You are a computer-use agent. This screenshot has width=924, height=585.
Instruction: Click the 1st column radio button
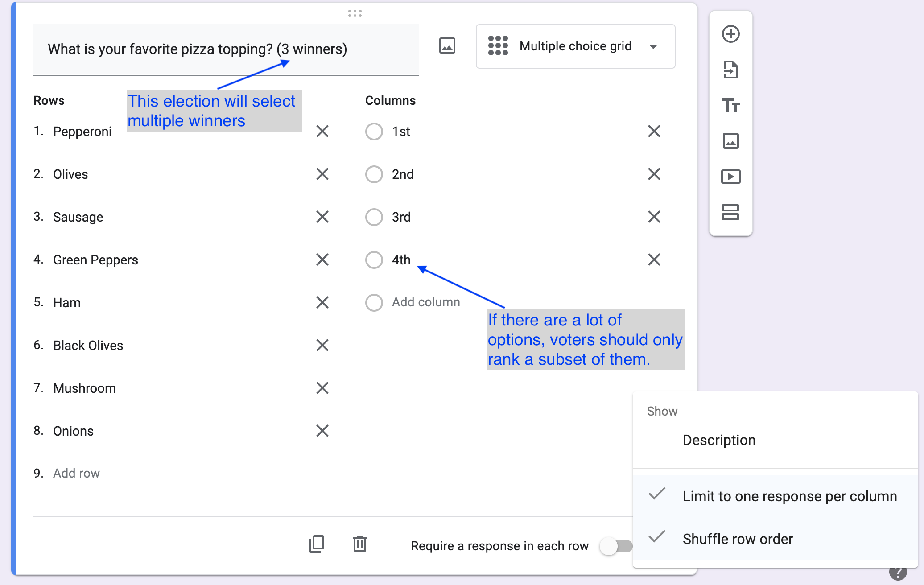tap(374, 132)
